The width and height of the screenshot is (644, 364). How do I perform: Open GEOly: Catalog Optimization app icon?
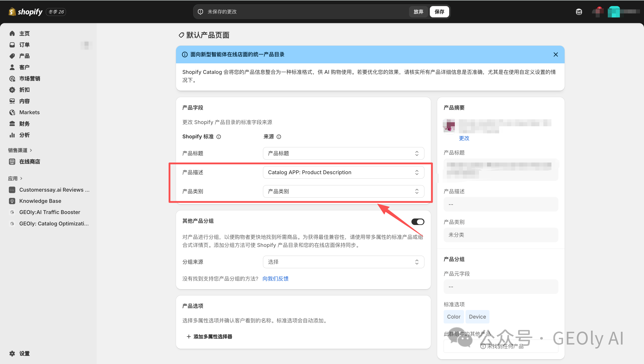(12, 224)
